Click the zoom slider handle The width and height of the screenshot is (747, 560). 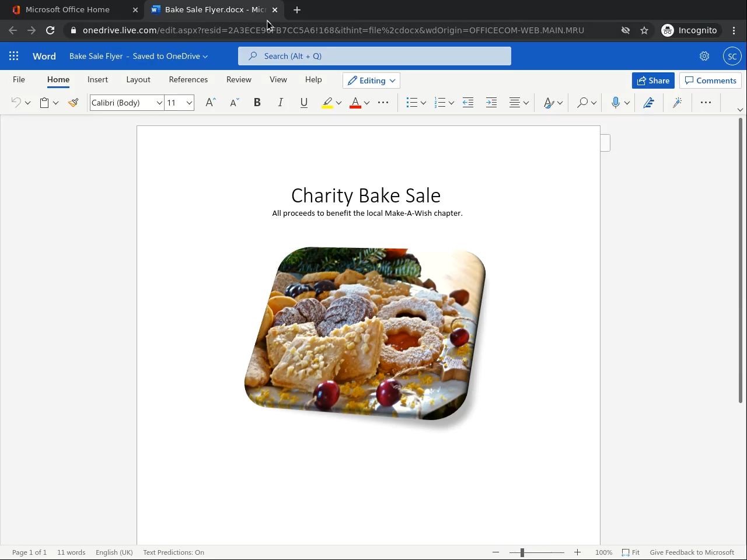[522, 552]
